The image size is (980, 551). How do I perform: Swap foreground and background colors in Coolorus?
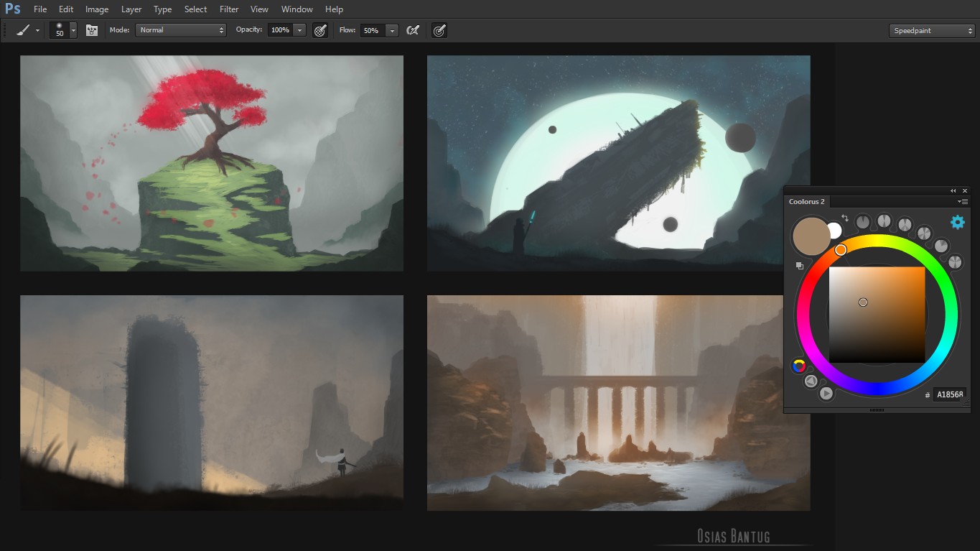pyautogui.click(x=845, y=218)
